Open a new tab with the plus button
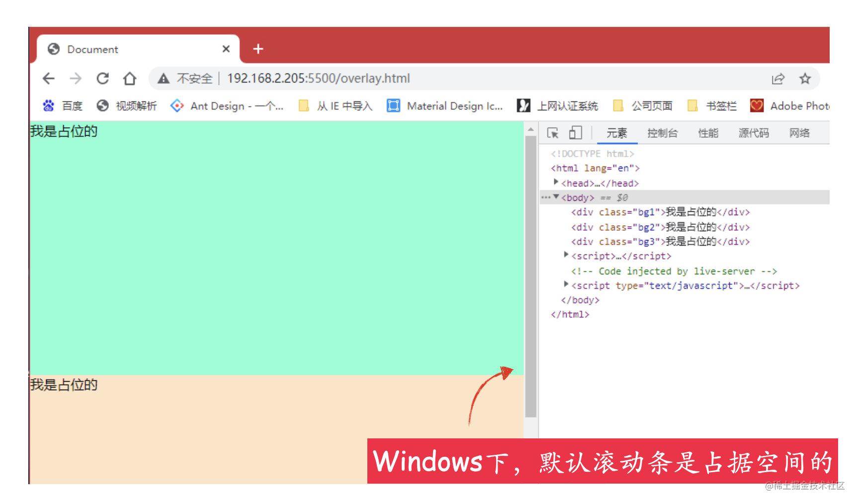The image size is (858, 504). click(258, 49)
